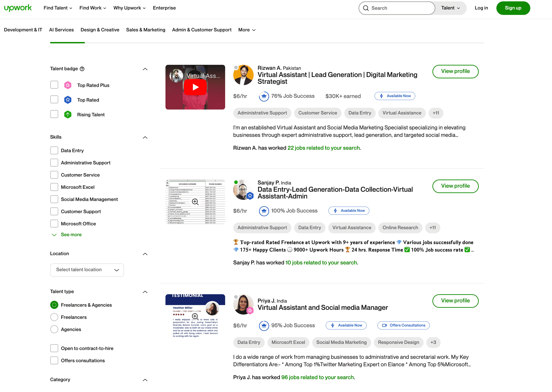Open the Find Talent menu
The image size is (552, 392).
pos(58,8)
